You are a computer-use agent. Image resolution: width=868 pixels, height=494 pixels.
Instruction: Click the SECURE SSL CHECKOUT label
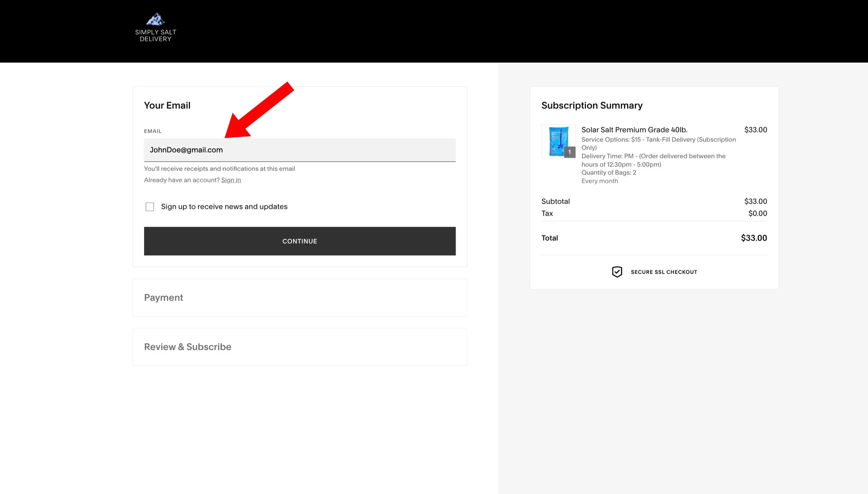click(663, 272)
